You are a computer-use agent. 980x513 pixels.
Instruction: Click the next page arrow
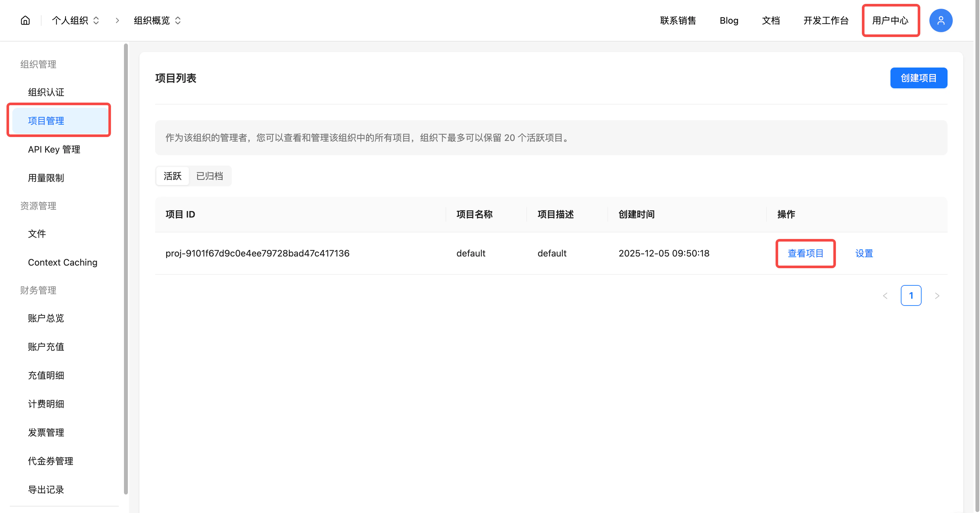point(937,295)
